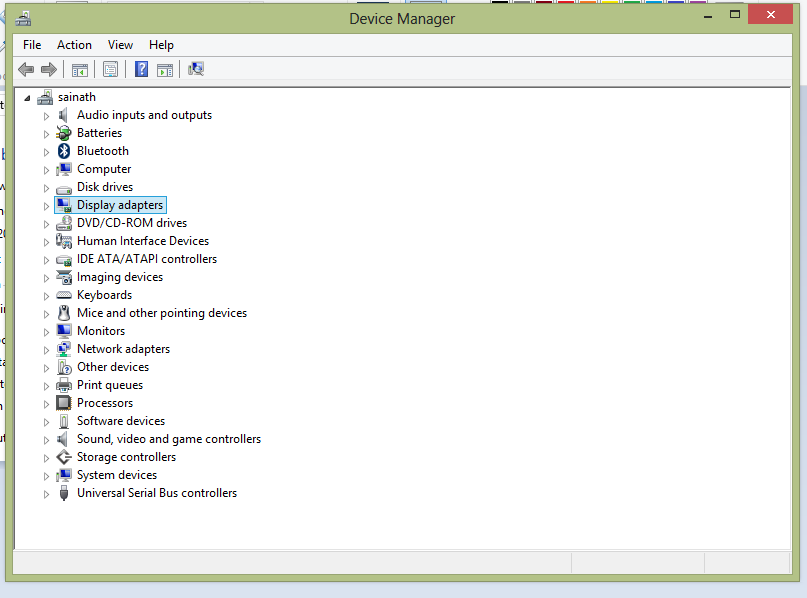Select "IDE ATA/ATAPI controllers" label

tap(147, 259)
